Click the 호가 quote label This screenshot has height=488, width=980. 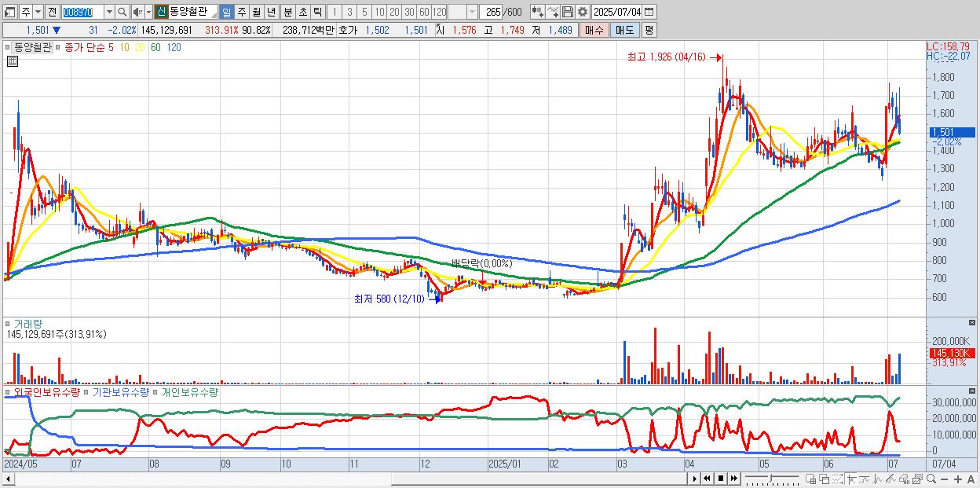(x=347, y=30)
